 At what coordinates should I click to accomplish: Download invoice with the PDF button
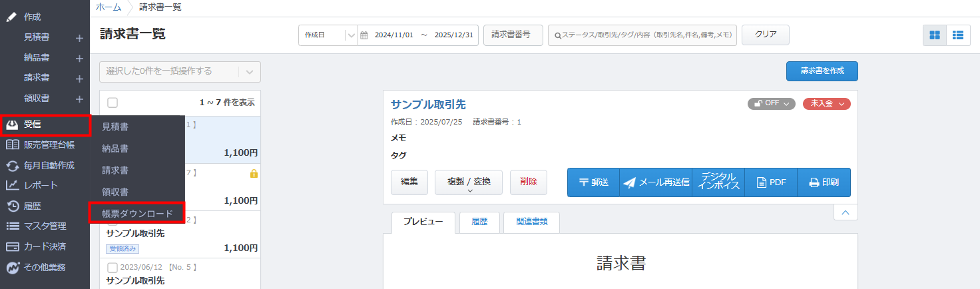coord(770,182)
